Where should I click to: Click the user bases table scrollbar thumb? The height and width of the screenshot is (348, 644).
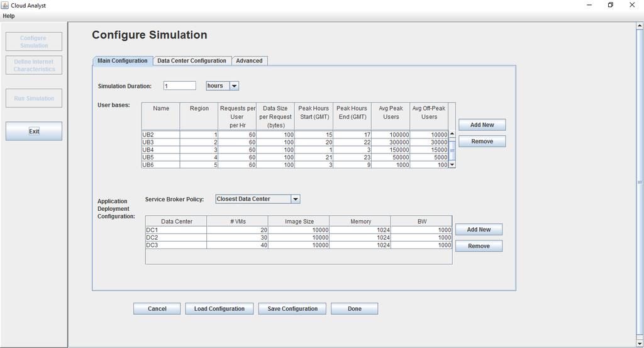coord(452,150)
